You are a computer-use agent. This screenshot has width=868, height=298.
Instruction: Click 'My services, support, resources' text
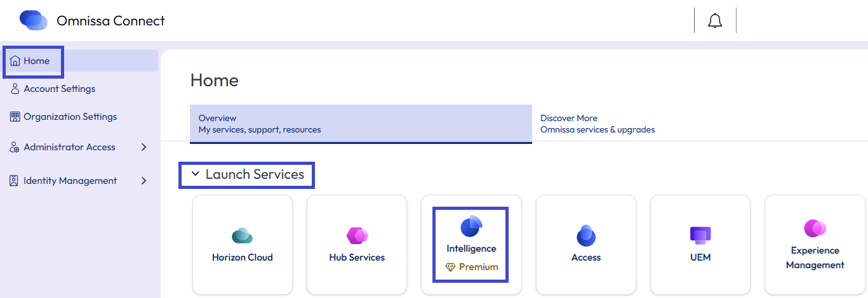[x=260, y=129]
